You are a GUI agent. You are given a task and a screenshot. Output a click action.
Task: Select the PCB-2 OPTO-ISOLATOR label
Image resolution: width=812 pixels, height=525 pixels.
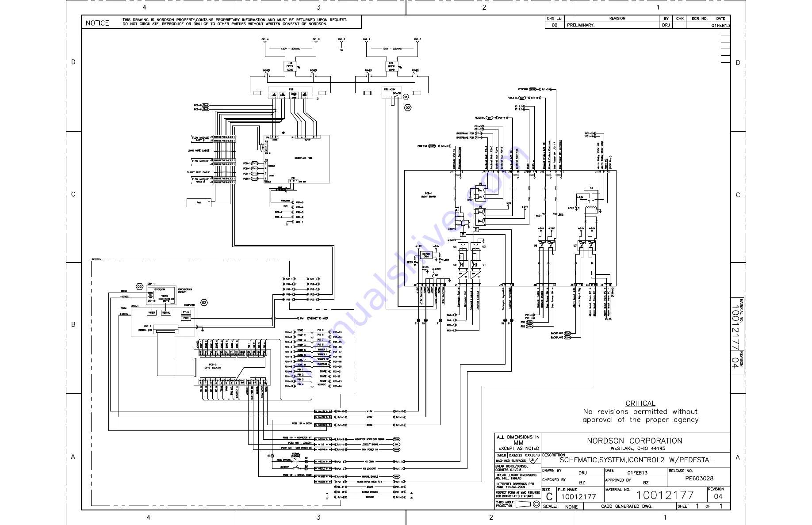point(213,366)
